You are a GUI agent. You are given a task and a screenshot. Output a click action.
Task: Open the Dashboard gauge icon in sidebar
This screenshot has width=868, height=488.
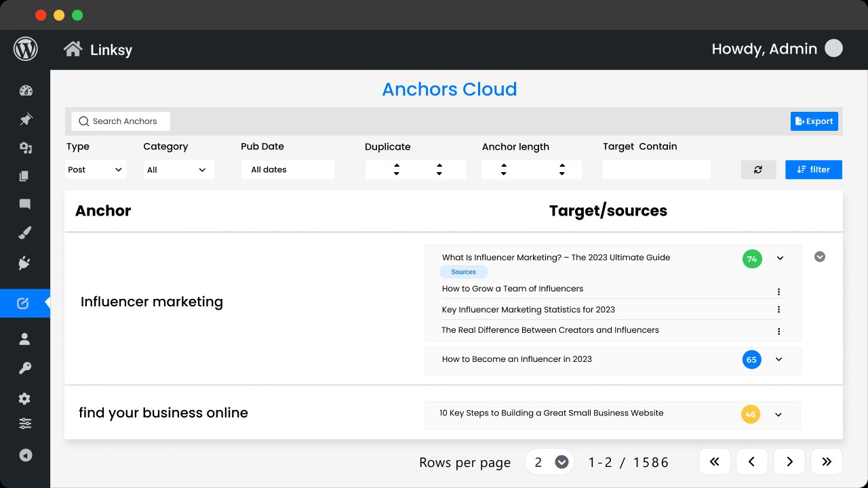26,91
